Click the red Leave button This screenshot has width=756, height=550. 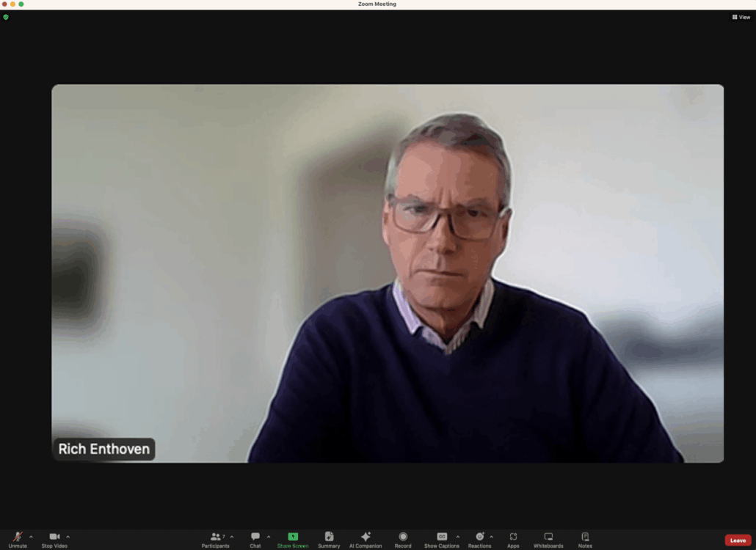(738, 540)
